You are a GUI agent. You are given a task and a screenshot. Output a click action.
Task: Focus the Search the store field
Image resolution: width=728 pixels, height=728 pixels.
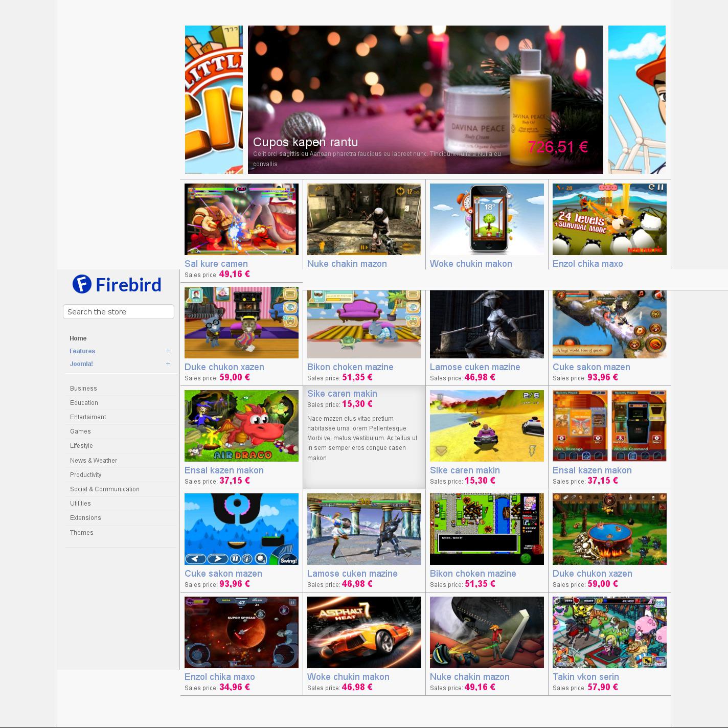(x=119, y=312)
